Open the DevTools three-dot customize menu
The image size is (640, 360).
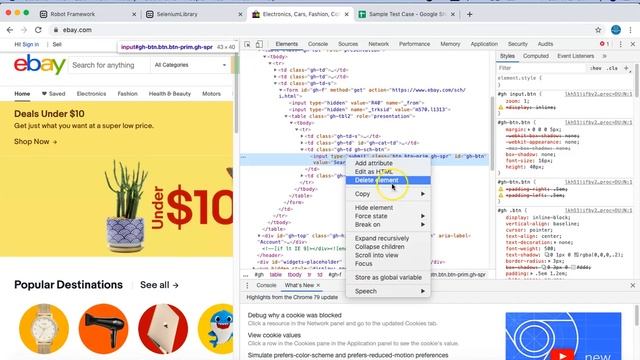[621, 44]
